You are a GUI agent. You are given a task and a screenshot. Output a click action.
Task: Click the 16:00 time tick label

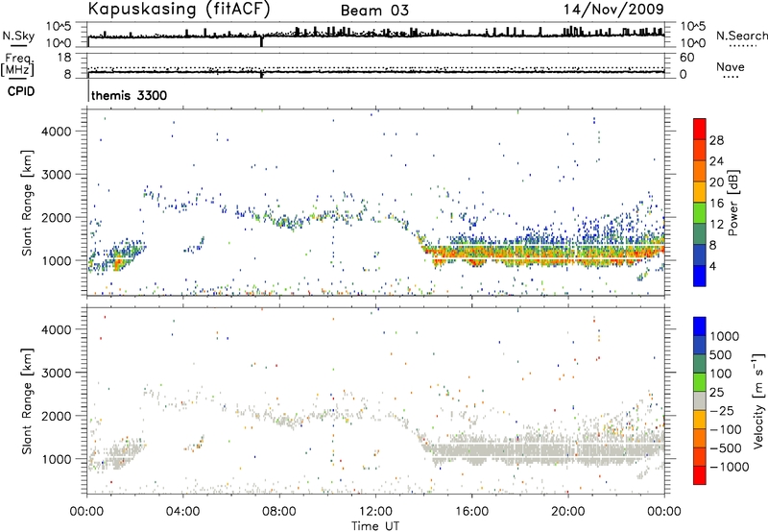pos(471,512)
